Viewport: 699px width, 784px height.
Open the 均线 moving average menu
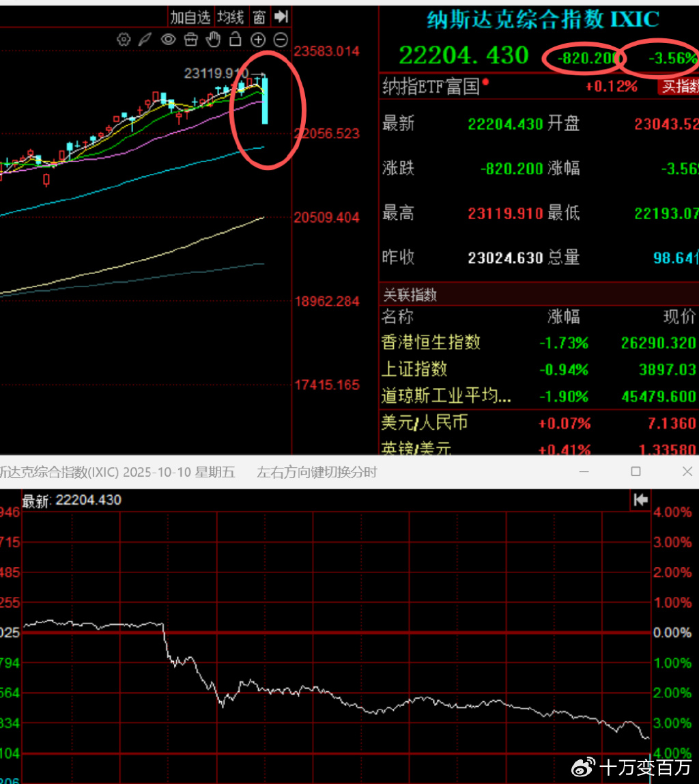(x=231, y=16)
